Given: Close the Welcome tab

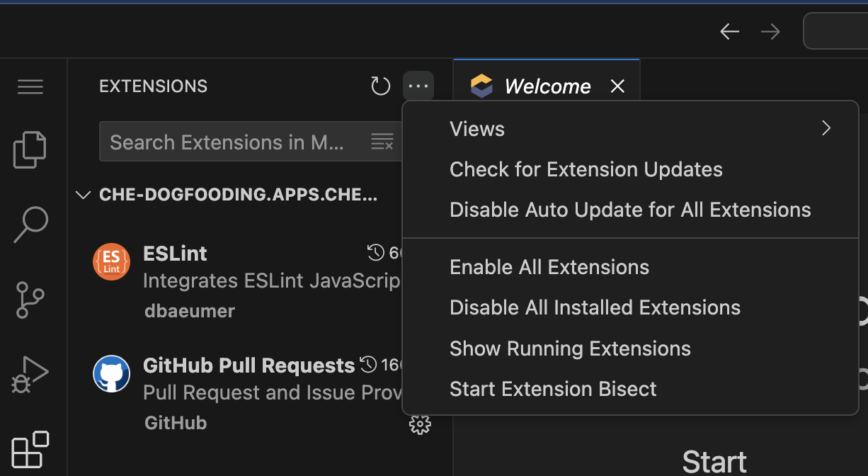Looking at the screenshot, I should point(617,86).
